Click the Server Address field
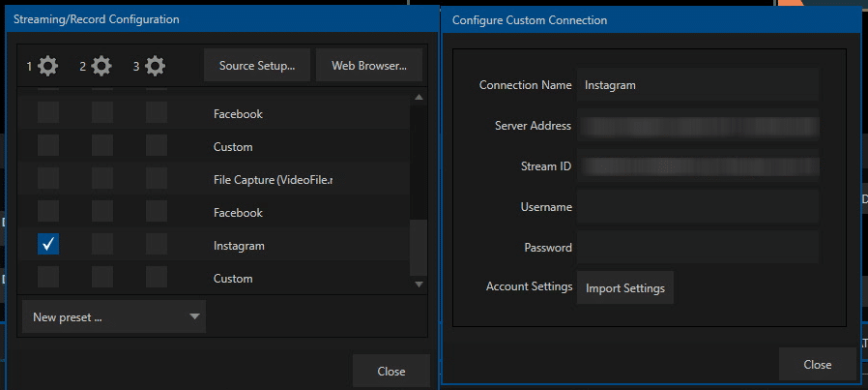 point(697,126)
